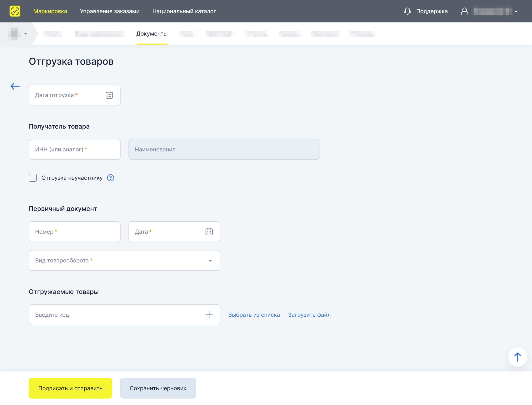Viewport: 532px width, 405px height.
Task: Click Сохранить черновик button
Action: click(158, 388)
